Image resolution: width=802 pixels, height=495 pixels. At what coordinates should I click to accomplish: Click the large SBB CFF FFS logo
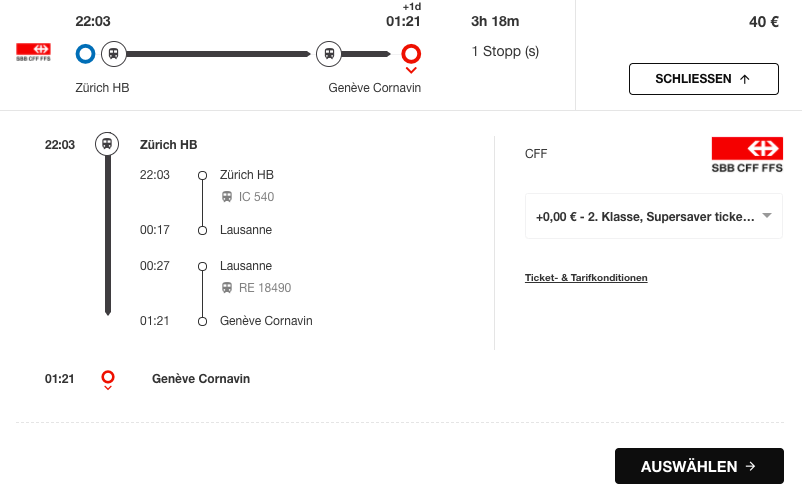pos(747,155)
